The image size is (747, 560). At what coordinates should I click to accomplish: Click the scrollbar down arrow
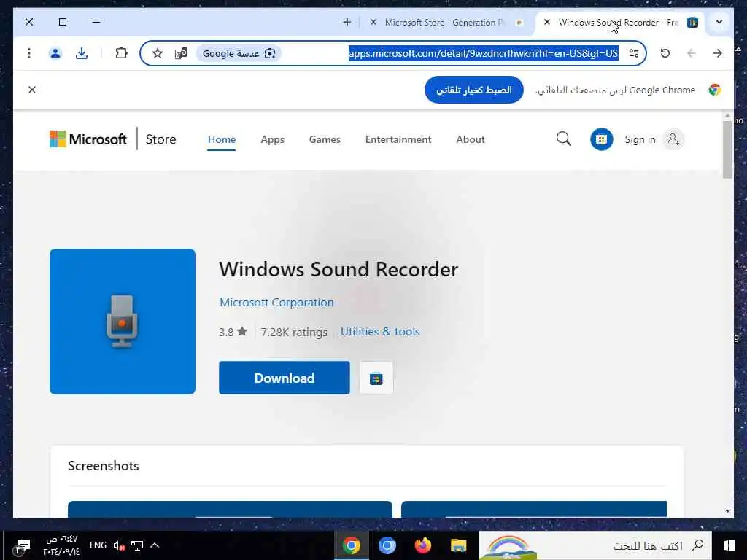(727, 511)
